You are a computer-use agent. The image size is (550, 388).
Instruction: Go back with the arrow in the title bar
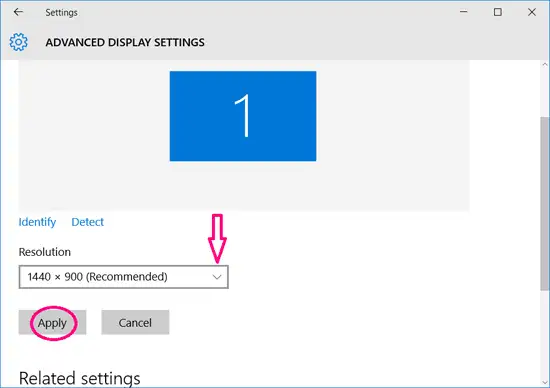click(18, 12)
